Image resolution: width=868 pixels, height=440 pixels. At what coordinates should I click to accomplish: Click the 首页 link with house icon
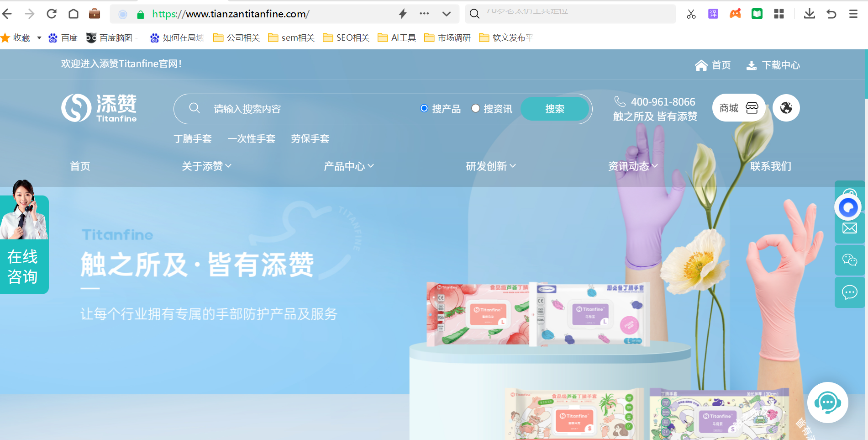pos(713,65)
